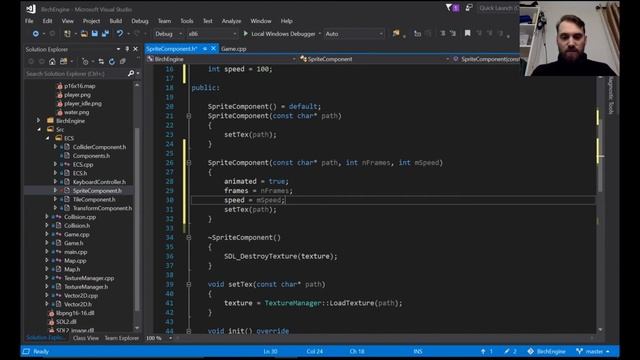This screenshot has height=360, width=640.
Task: Click the master branch status bar item
Action: pyautogui.click(x=593, y=351)
